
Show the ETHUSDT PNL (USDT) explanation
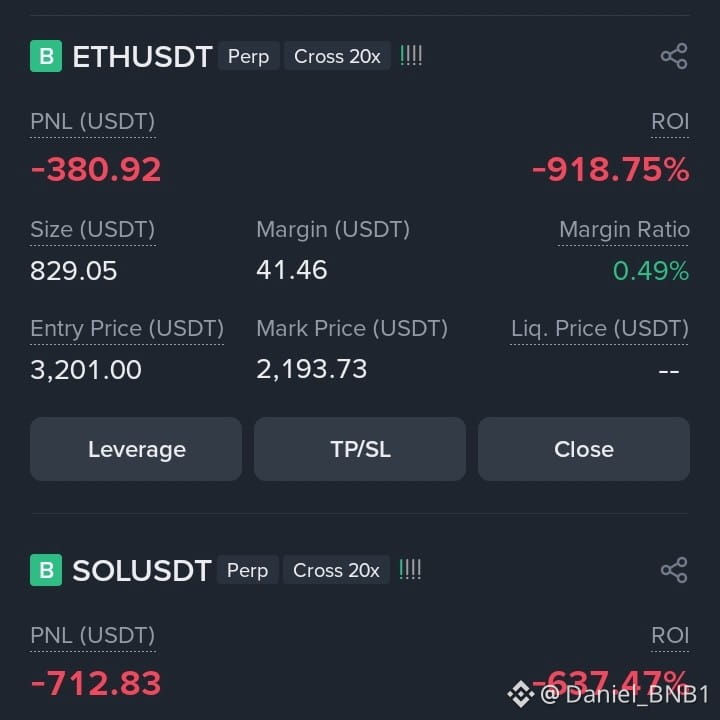pyautogui.click(x=92, y=122)
